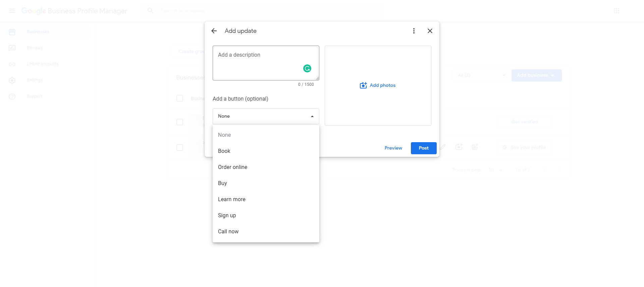
Task: Open Linked accounts in the sidebar
Action: [43, 64]
